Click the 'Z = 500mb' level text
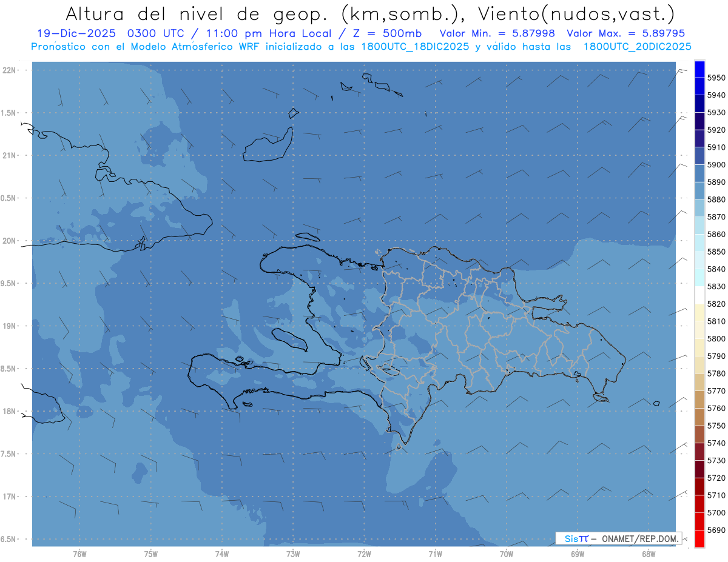Screen dimensions: 728x562 pyautogui.click(x=384, y=33)
